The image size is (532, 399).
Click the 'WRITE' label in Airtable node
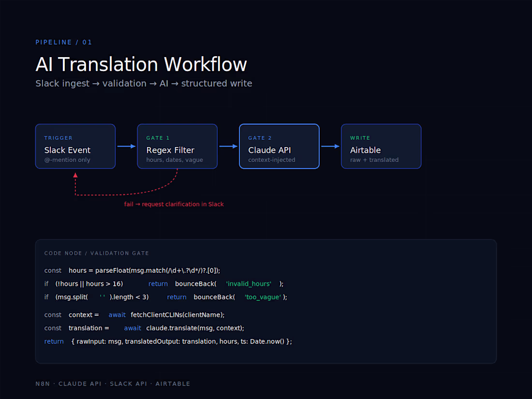pos(360,138)
